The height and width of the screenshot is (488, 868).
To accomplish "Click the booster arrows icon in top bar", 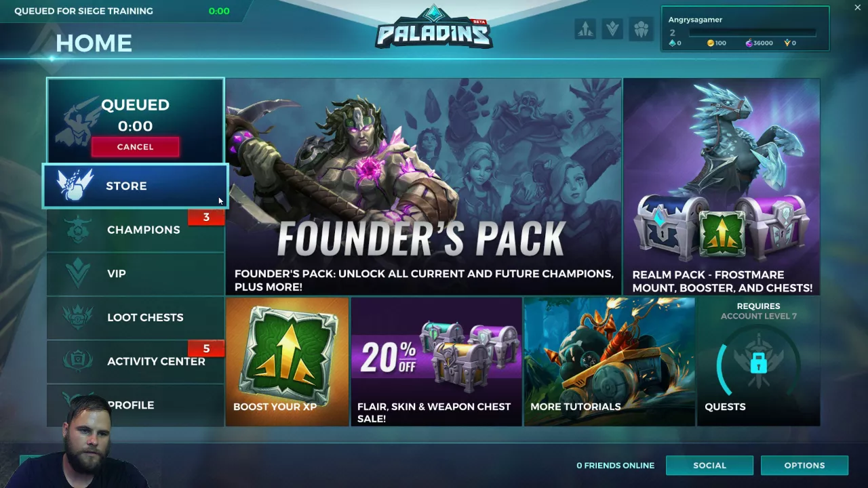I will point(585,28).
